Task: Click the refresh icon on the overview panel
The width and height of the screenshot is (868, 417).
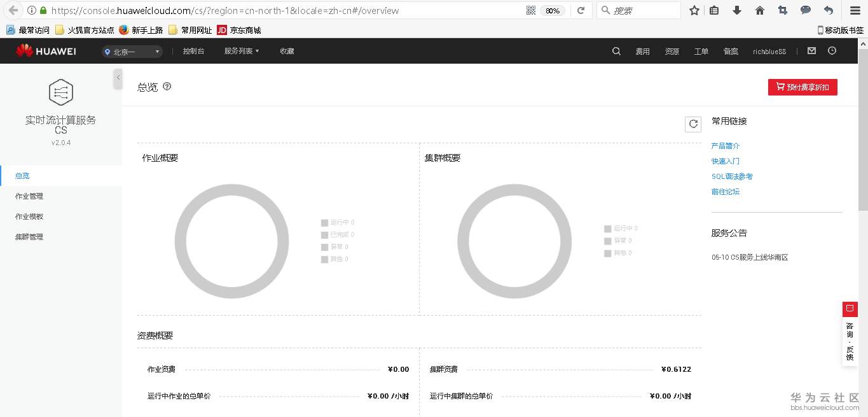Action: [x=692, y=124]
